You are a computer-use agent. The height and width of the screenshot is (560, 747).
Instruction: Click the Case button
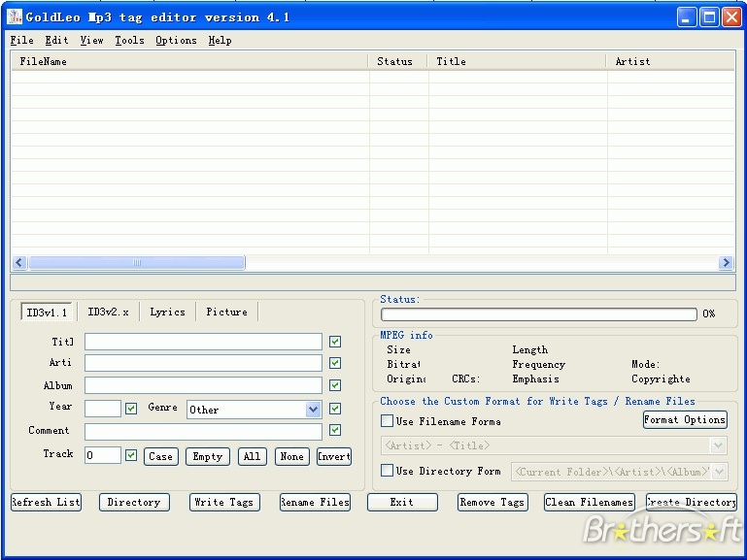click(161, 456)
